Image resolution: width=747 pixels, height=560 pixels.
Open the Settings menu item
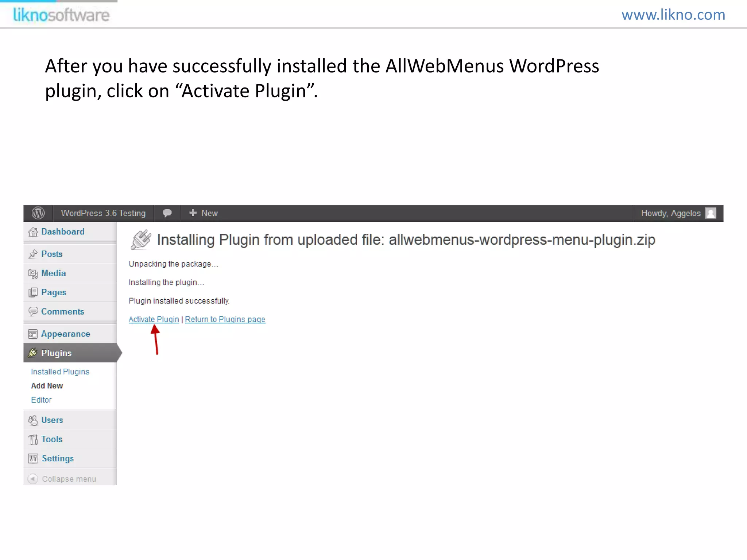58,459
